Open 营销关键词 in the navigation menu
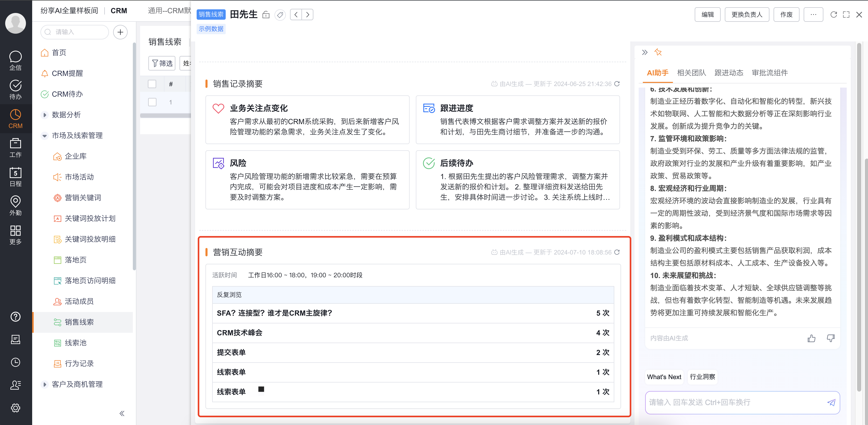 pyautogui.click(x=82, y=198)
